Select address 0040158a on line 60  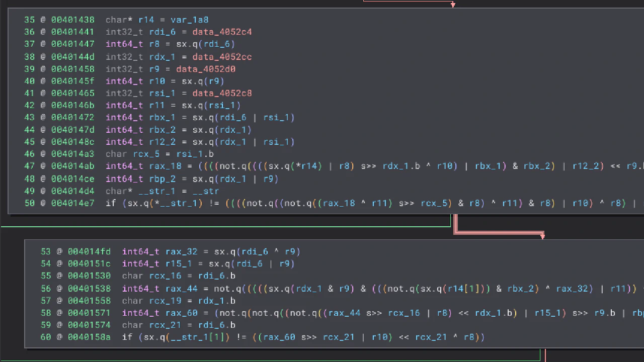click(89, 337)
